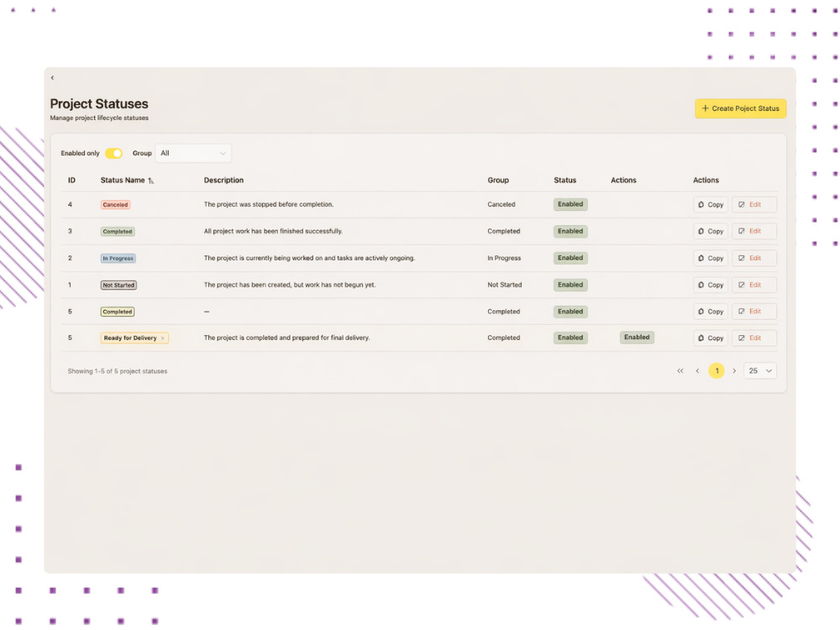The width and height of the screenshot is (840, 630).
Task: Click Create Project Status button
Action: point(740,108)
